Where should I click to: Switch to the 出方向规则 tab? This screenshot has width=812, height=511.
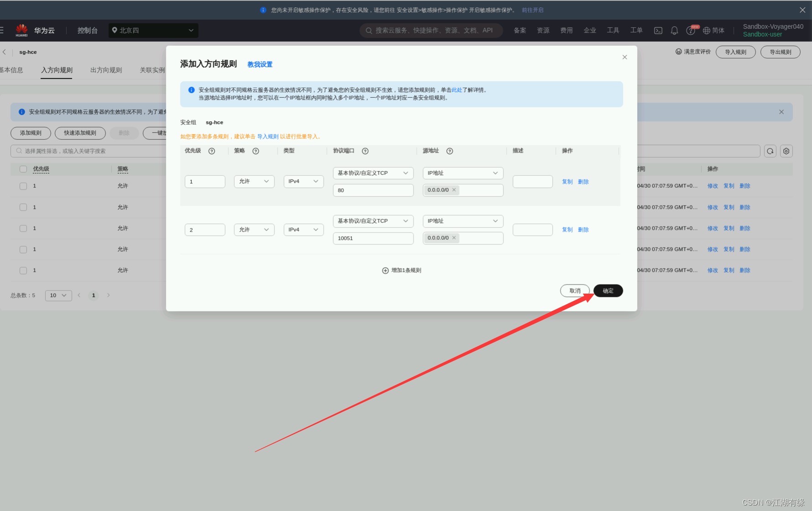pyautogui.click(x=106, y=70)
